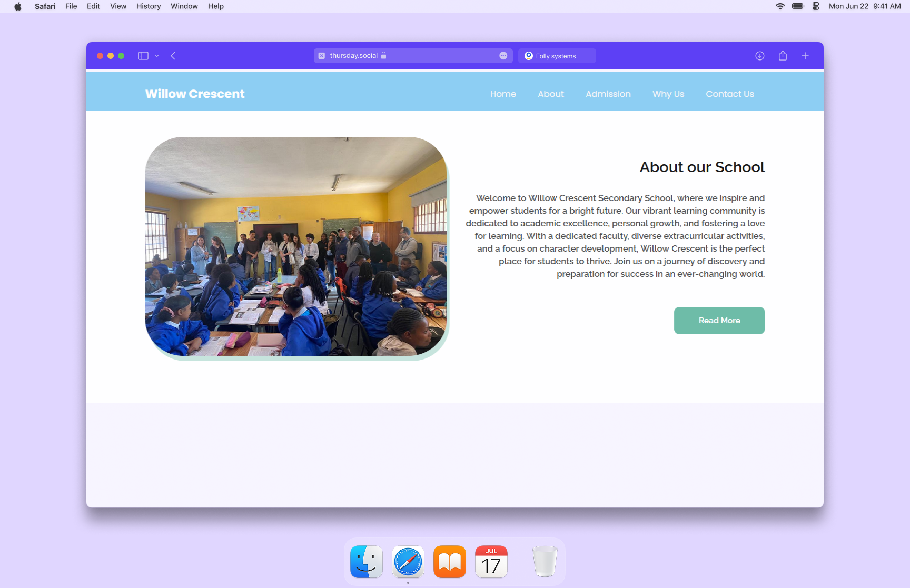Go back using the back arrow
Viewport: 910px width, 588px height.
pyautogui.click(x=173, y=56)
